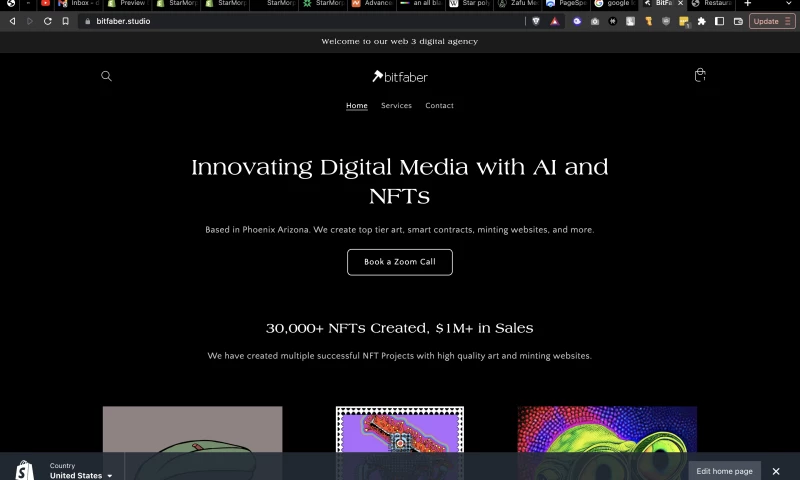
Task: Click the bitfaber.studio address bar
Action: [x=300, y=21]
